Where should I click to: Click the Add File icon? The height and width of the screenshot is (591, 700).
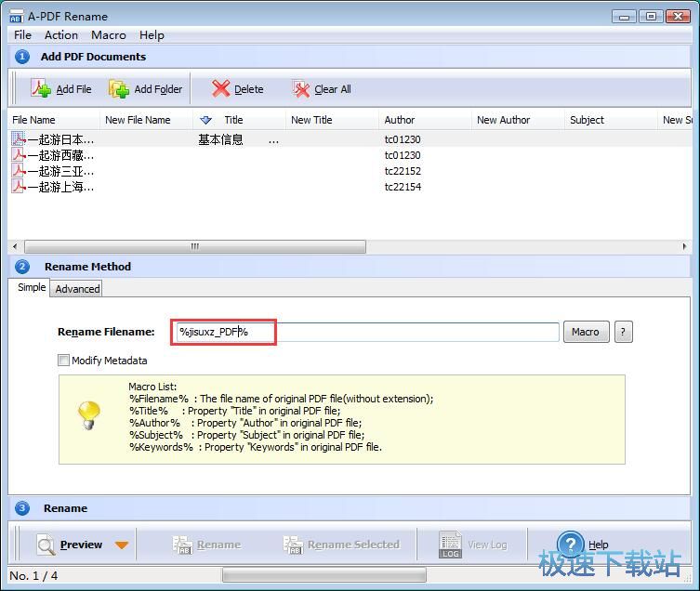pos(41,89)
